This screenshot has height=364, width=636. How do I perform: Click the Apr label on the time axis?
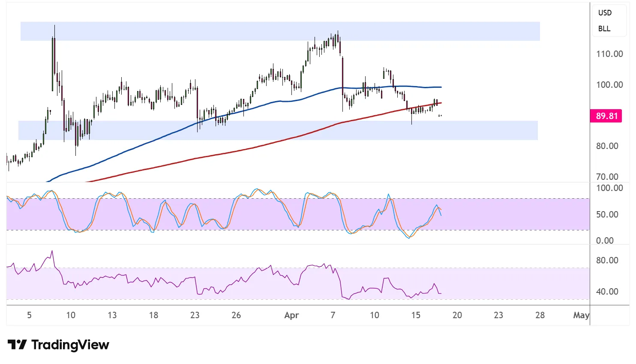pyautogui.click(x=291, y=316)
